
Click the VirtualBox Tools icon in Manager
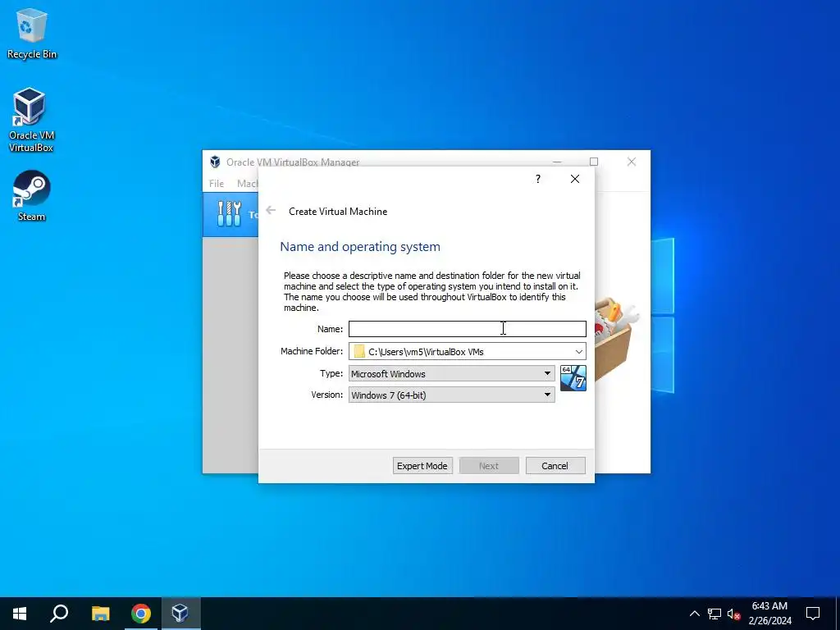[230, 214]
